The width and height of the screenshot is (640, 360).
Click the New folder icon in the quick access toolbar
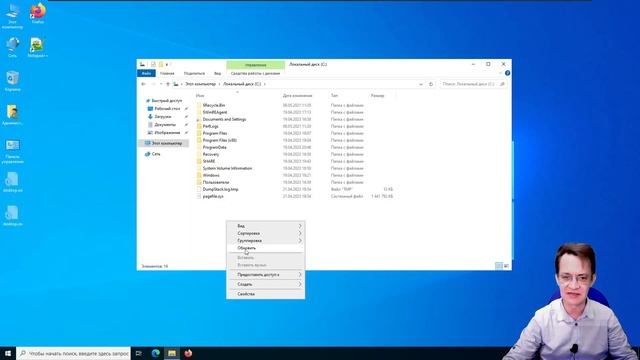pyautogui.click(x=161, y=64)
